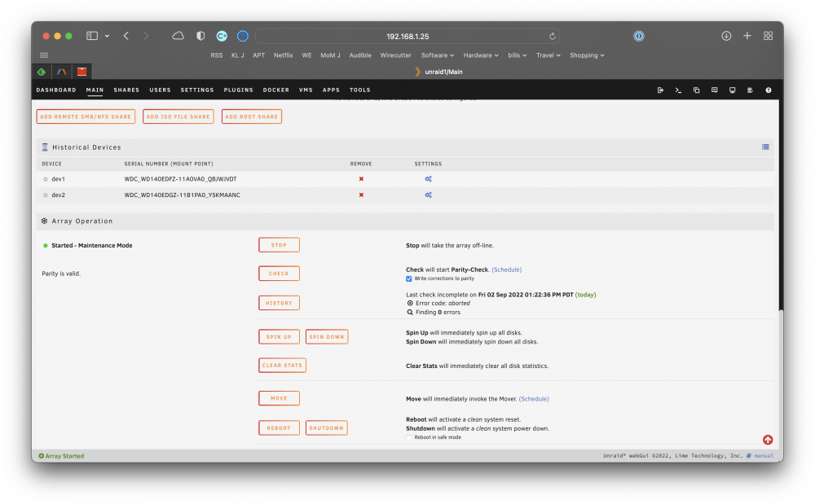This screenshot has width=815, height=504.
Task: Open the Parity-Check Schedule link
Action: [x=507, y=270]
